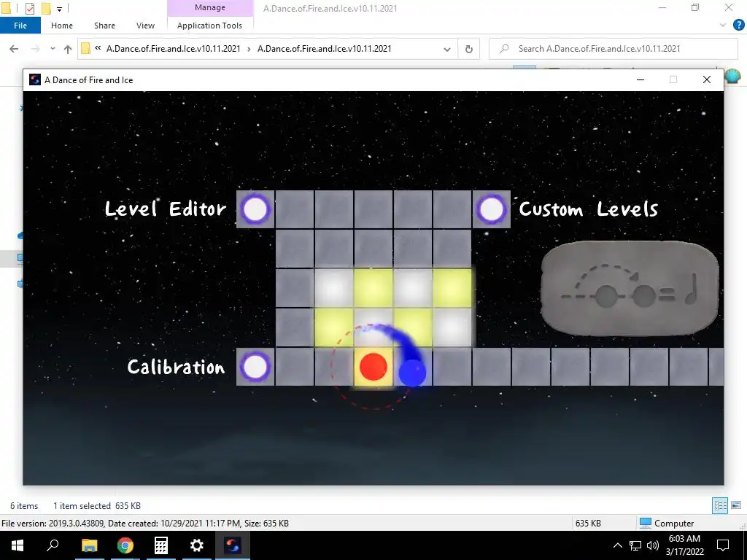Go forward in File Explorer
Viewport: 747px width, 560px height.
click(x=35, y=49)
